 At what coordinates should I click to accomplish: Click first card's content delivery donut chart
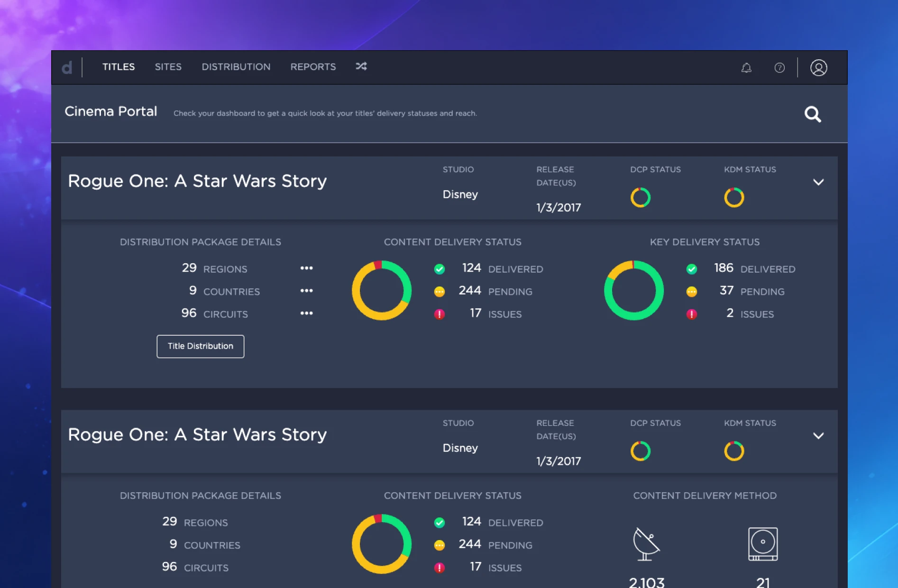click(382, 291)
